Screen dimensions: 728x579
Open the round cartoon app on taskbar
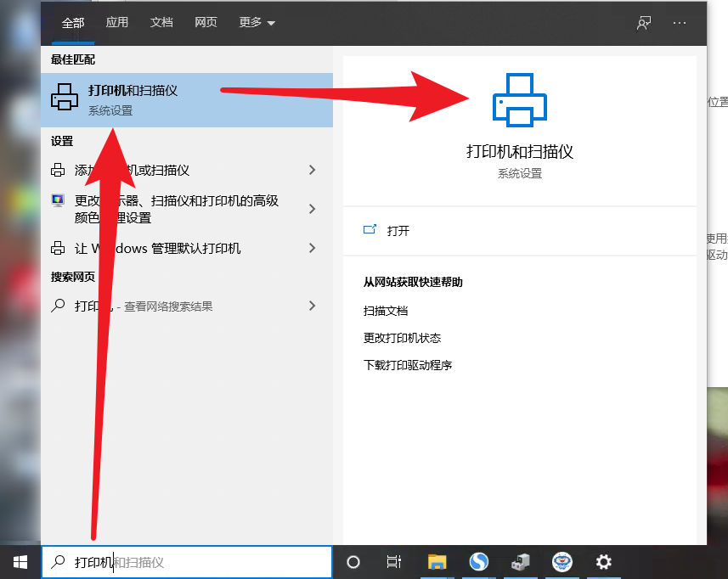[x=562, y=562]
